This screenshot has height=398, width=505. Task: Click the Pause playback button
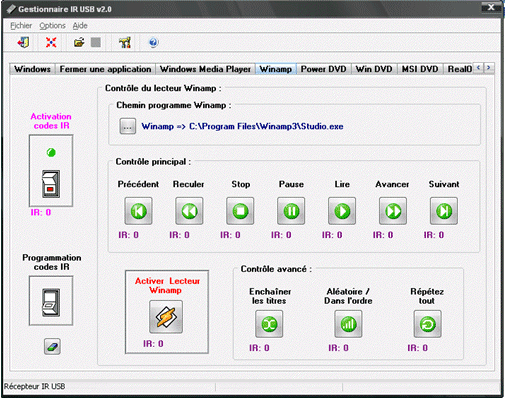(291, 211)
